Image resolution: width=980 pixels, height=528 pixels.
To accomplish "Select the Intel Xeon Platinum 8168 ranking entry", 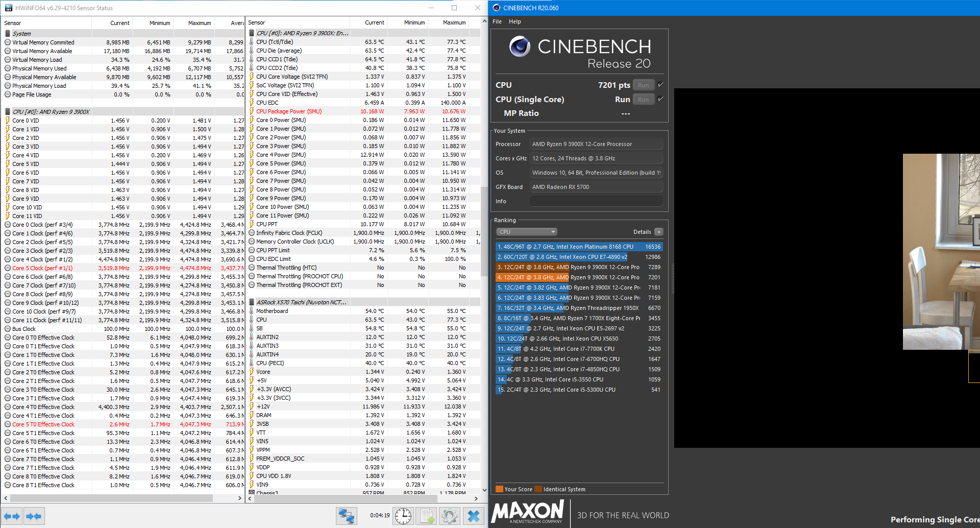I will (x=579, y=247).
